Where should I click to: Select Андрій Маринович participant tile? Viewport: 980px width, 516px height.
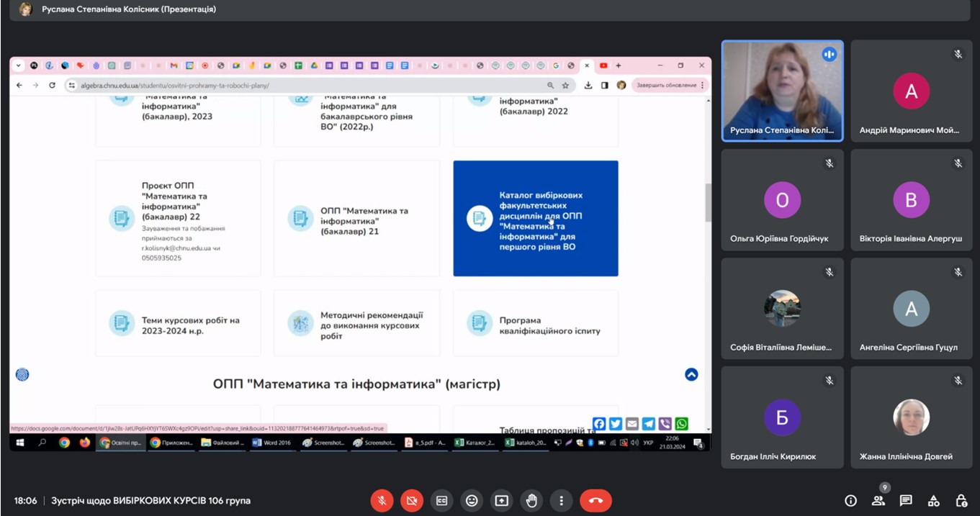(x=911, y=90)
